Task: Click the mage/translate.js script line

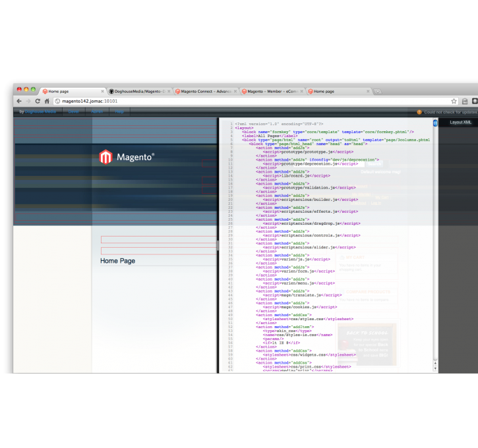Action: pos(303,295)
